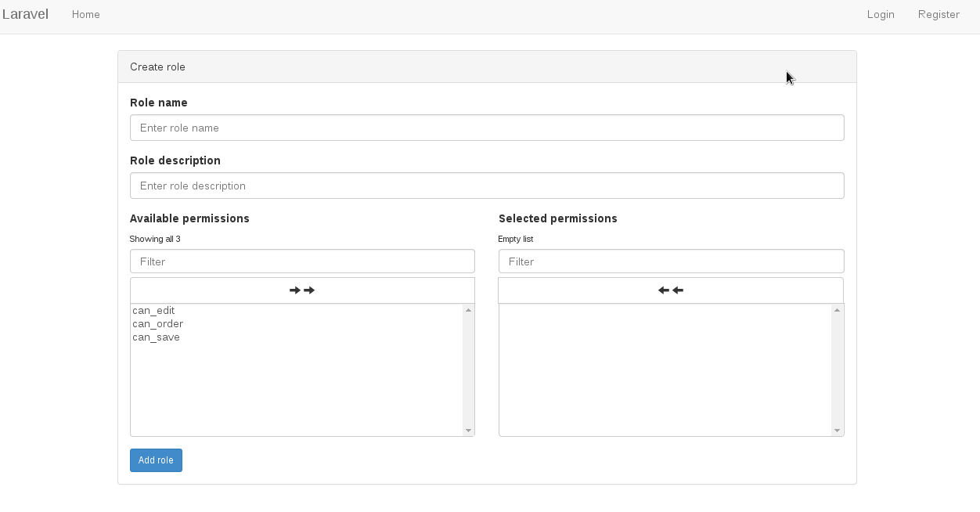Viewport: 980px width, 512px height.
Task: Click the up arrow on available permissions scrollbar
Action: (x=468, y=308)
